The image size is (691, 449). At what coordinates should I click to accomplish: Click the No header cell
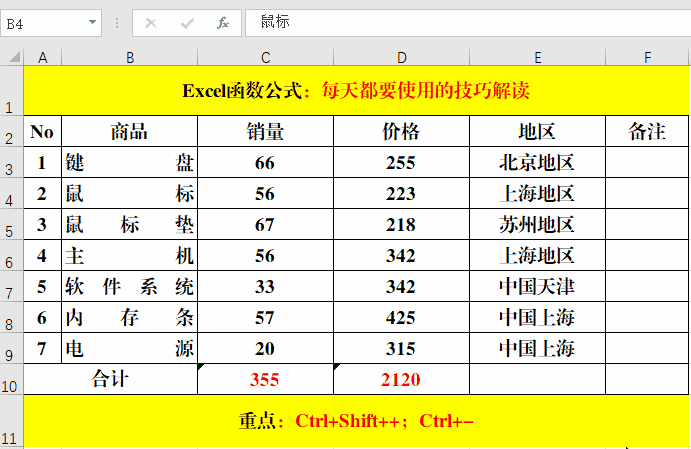(x=43, y=131)
